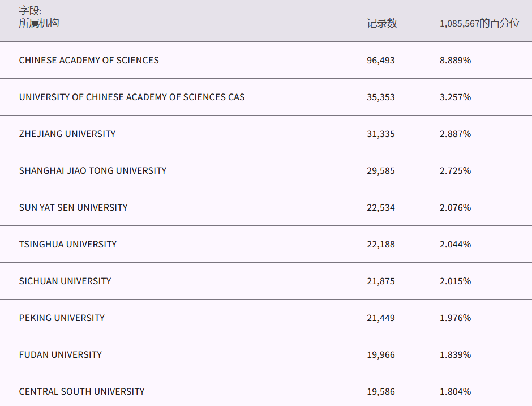Select the 2.887% percentage cell

tap(455, 134)
